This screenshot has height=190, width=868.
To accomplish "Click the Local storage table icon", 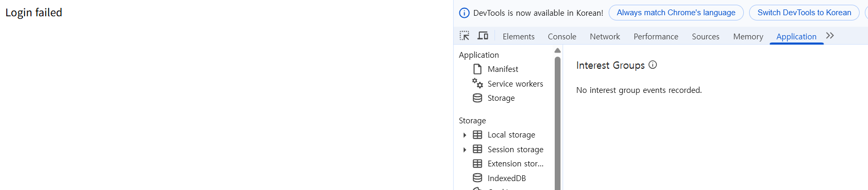I will (477, 135).
